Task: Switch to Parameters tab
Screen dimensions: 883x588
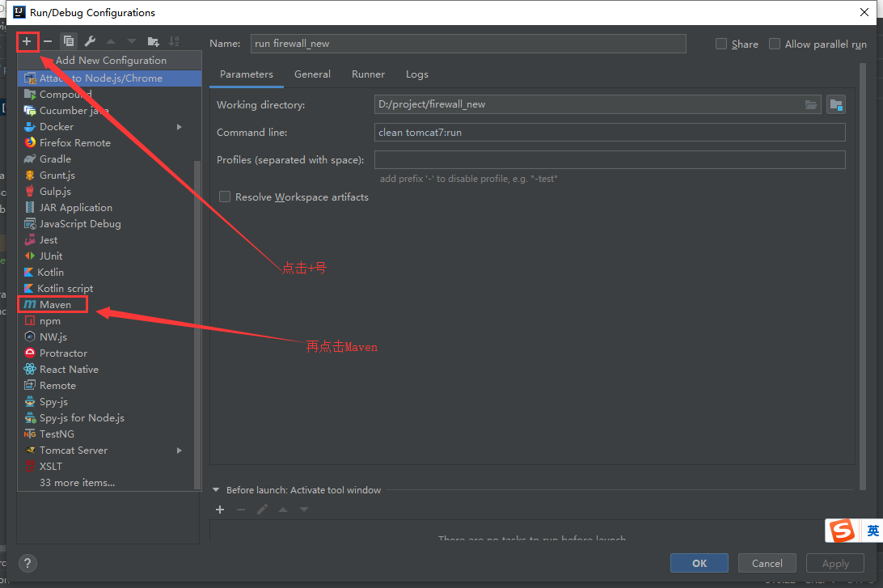Action: tap(246, 74)
